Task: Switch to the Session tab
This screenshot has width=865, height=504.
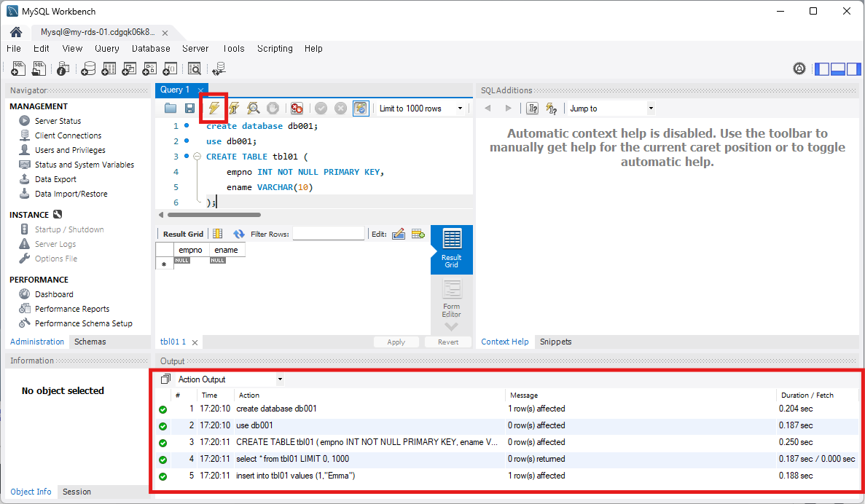Action: point(77,492)
